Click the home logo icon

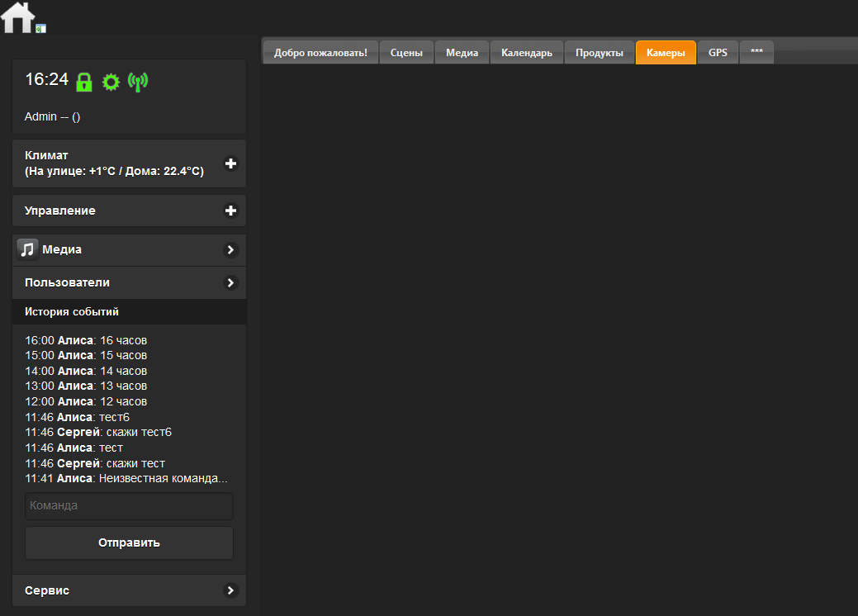17,17
